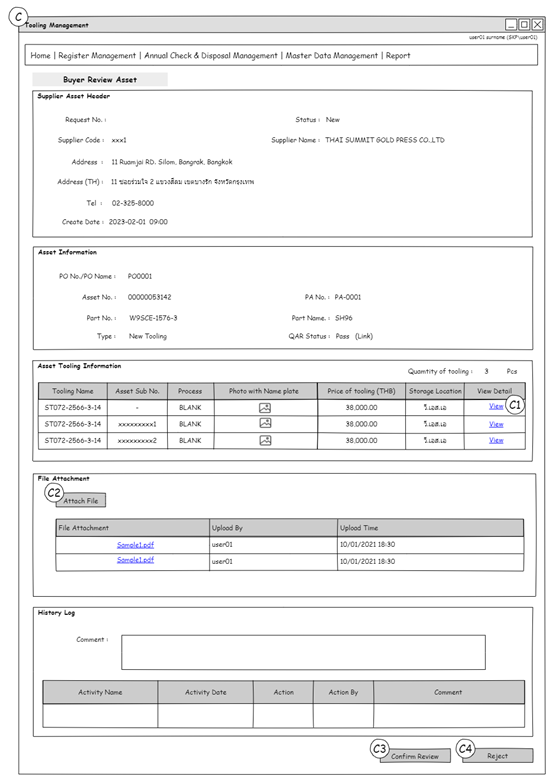Go to the Home menu

coord(40,55)
